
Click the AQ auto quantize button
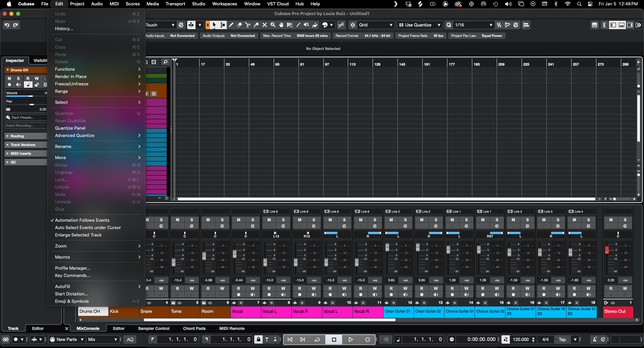pyautogui.click(x=130, y=340)
